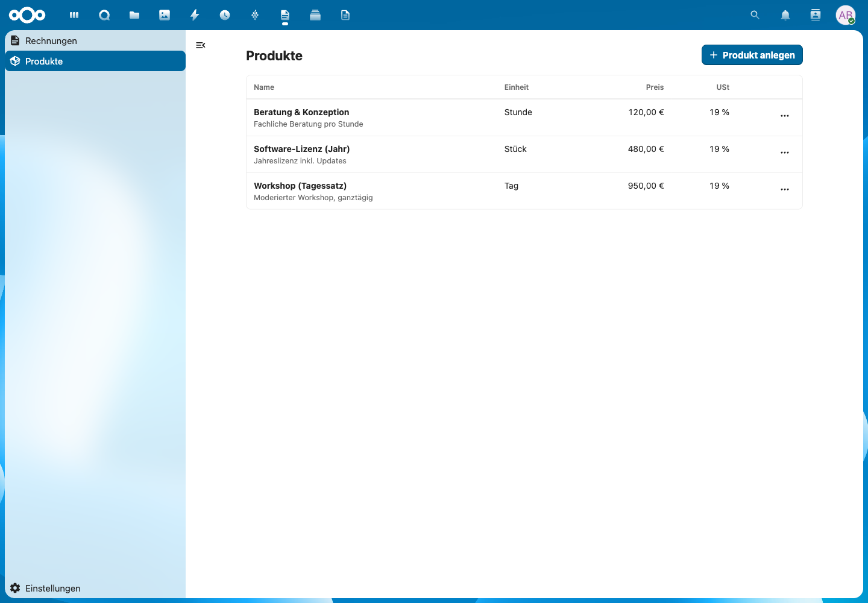Open the outlined document app icon
The height and width of the screenshot is (603, 868).
coord(345,15)
